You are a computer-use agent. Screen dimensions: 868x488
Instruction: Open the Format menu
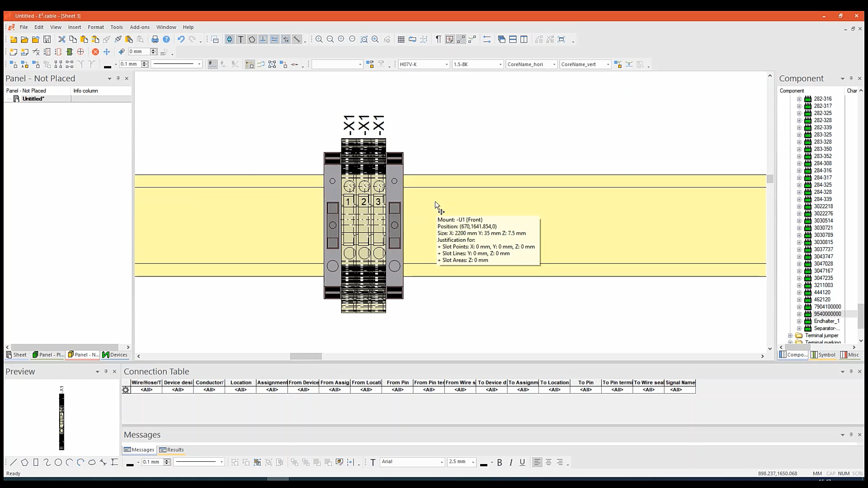point(95,27)
